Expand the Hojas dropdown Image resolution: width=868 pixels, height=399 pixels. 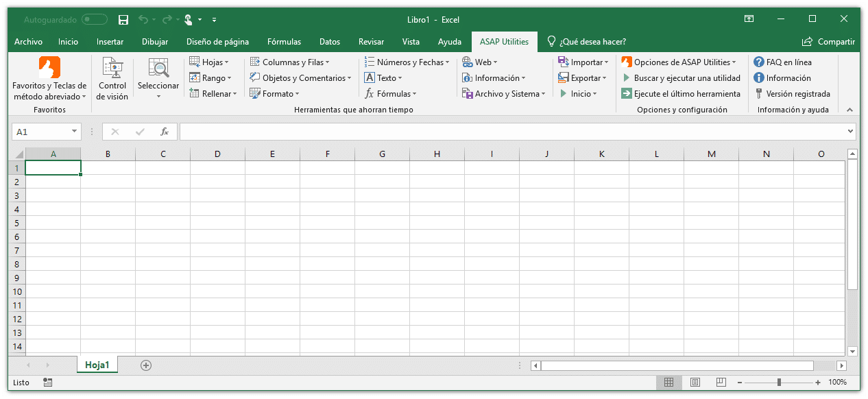213,62
